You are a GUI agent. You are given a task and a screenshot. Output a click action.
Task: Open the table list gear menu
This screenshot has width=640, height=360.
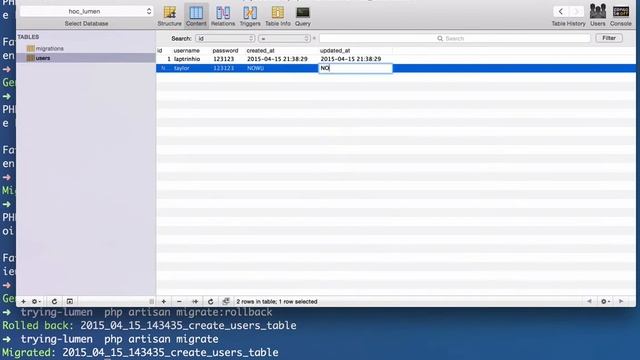click(36, 302)
